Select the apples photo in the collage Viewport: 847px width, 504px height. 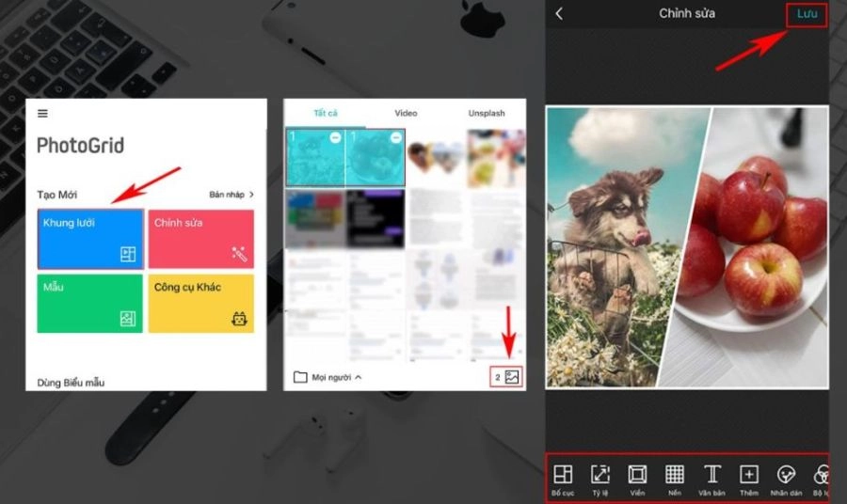[x=757, y=247]
